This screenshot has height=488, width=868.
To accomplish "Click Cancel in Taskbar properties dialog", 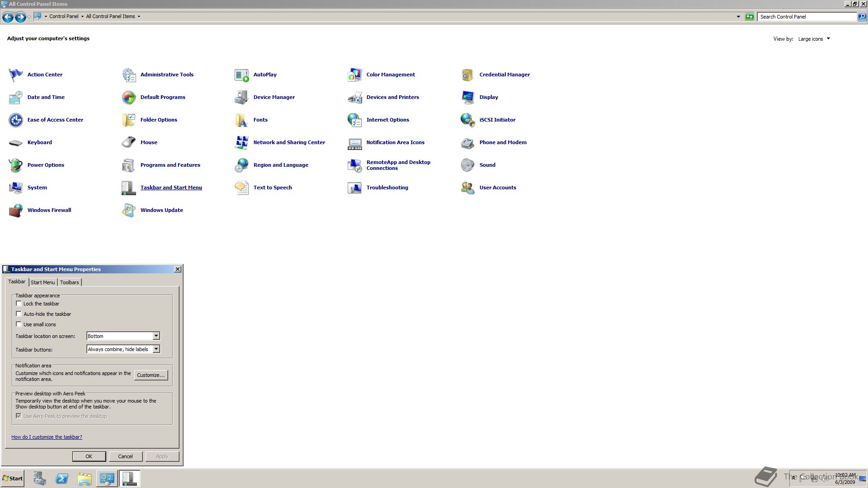I will (x=125, y=456).
